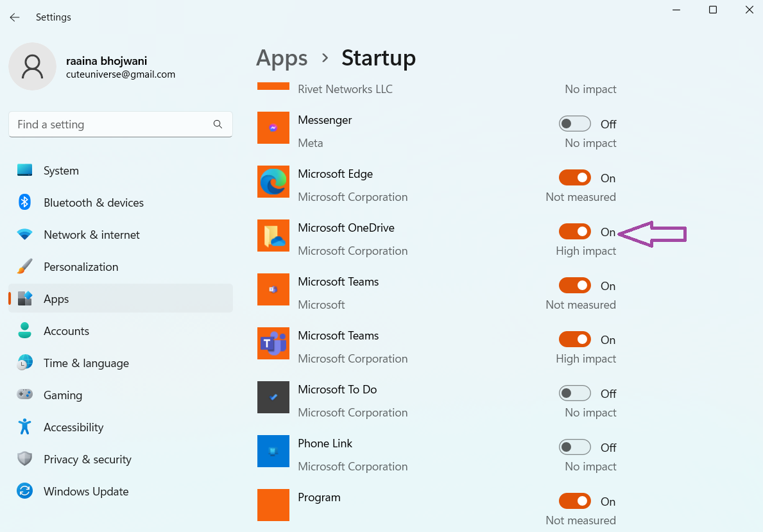Open Privacy & security settings
This screenshot has width=763, height=532.
pyautogui.click(x=87, y=459)
